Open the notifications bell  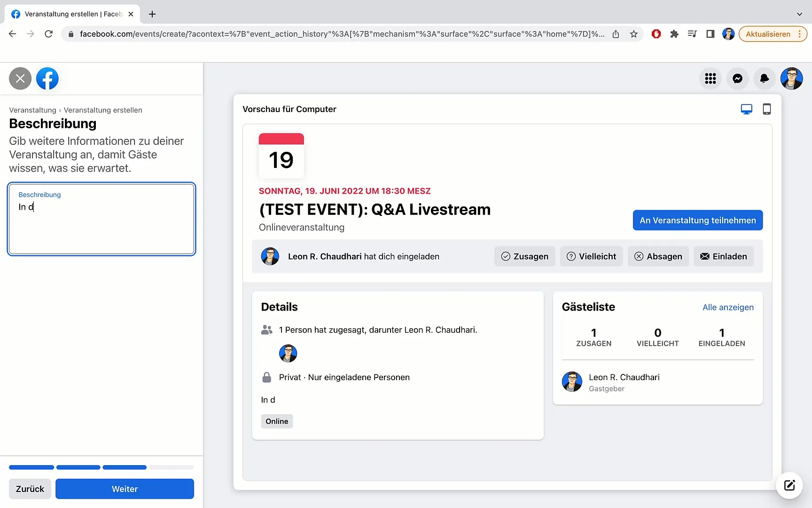click(765, 79)
